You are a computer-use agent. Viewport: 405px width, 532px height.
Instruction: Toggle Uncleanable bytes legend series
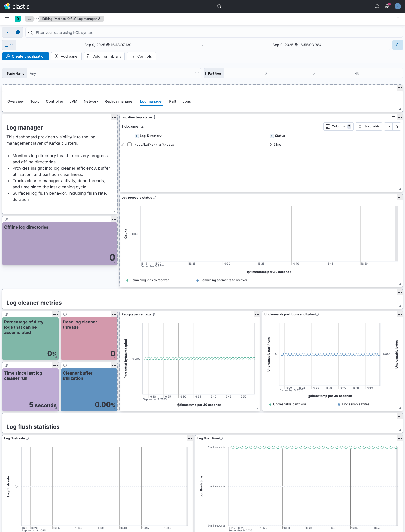[x=355, y=404]
